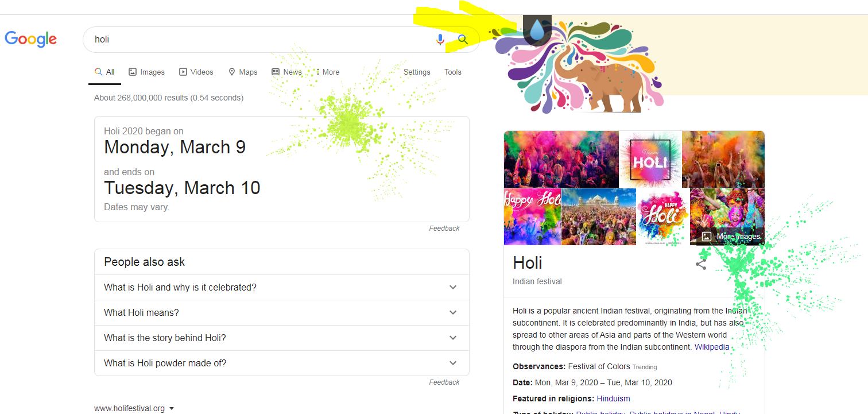Switch to the Images tab
Viewport: 868px width, 414px height.
coord(146,72)
